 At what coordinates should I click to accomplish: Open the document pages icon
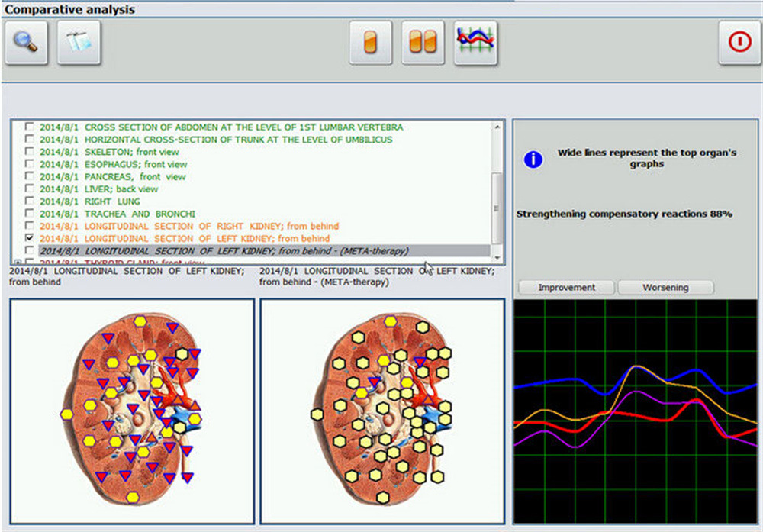click(x=79, y=43)
